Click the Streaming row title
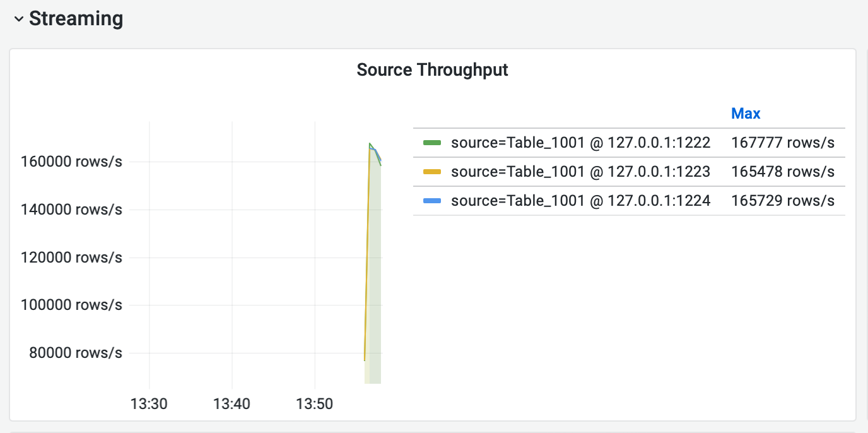Image resolution: width=868 pixels, height=433 pixels. (x=76, y=19)
